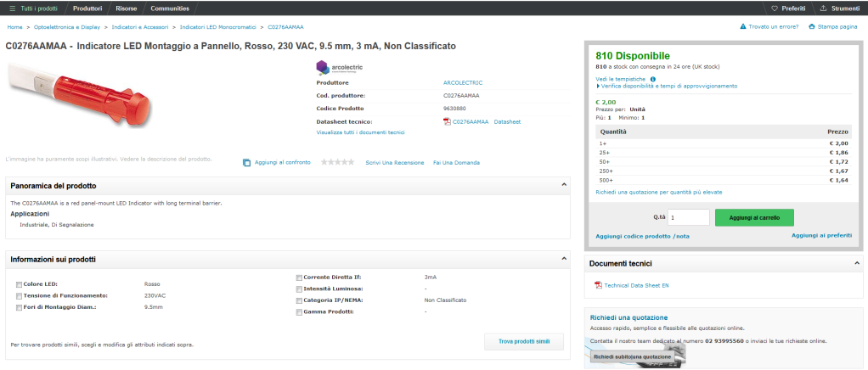Open the Produttori menu

coord(87,8)
